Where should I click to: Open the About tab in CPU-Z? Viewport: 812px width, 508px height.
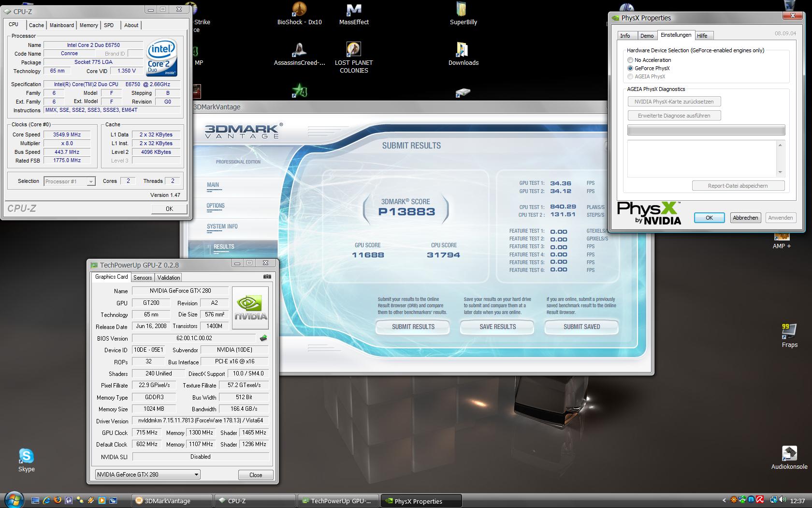[131, 25]
